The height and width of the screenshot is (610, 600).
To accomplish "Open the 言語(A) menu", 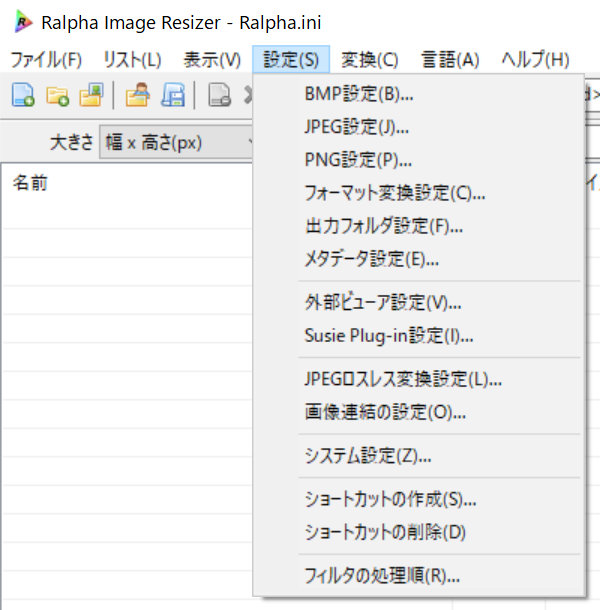I will (450, 60).
